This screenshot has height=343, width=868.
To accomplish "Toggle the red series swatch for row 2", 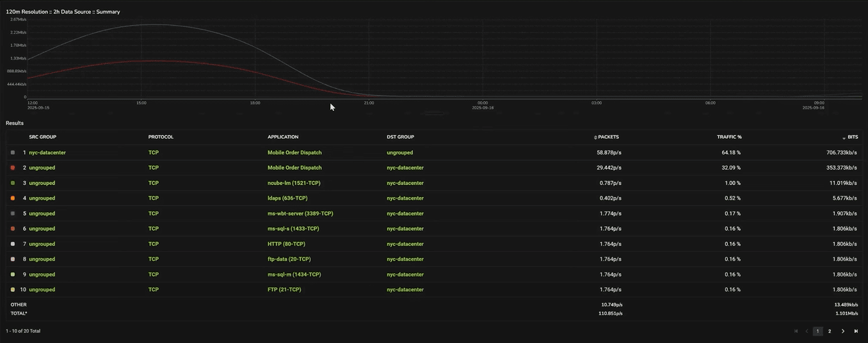I will [x=13, y=168].
